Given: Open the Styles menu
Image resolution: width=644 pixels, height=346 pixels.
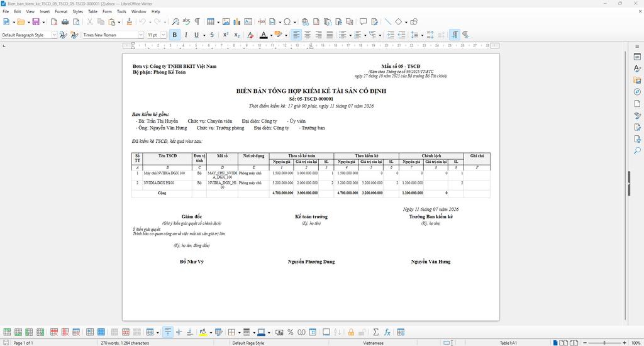Looking at the screenshot, I should tap(77, 11).
